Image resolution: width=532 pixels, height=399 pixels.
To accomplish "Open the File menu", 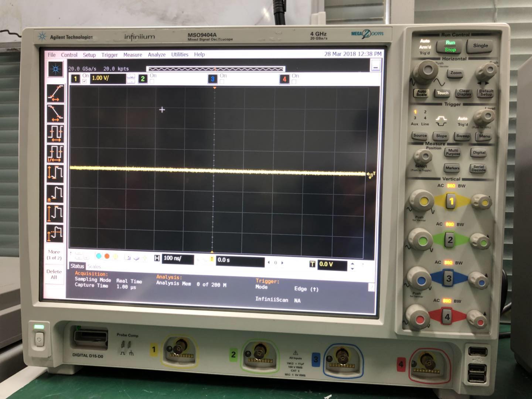I will (x=52, y=55).
